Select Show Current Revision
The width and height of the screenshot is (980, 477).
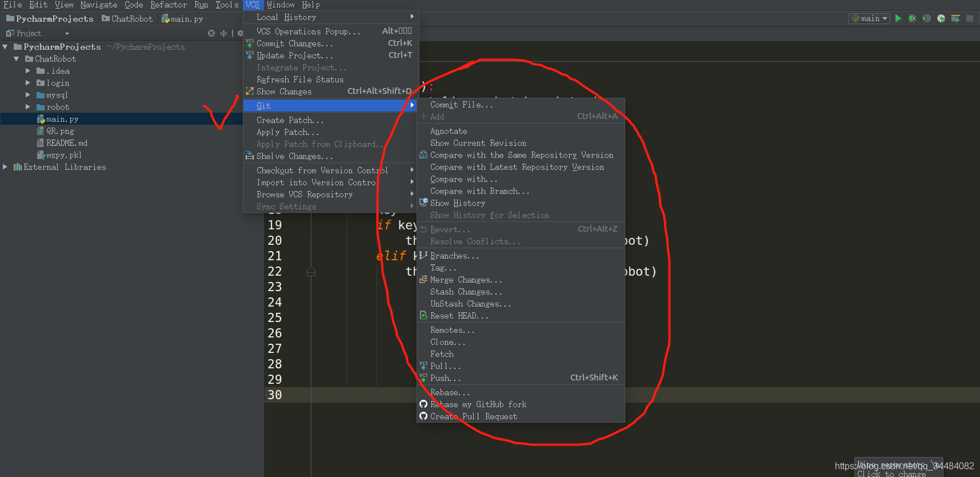click(x=521, y=143)
